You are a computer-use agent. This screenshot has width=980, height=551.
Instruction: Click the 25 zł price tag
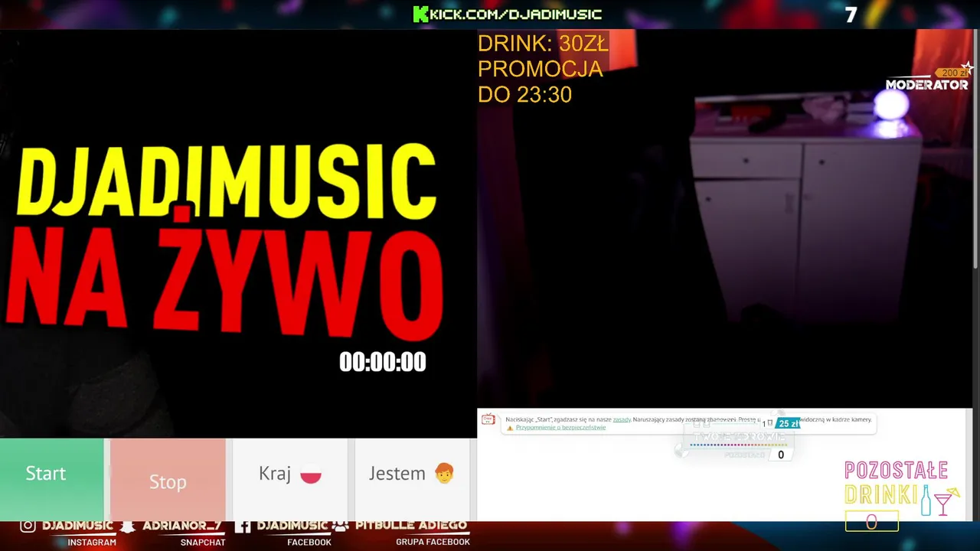pyautogui.click(x=789, y=423)
